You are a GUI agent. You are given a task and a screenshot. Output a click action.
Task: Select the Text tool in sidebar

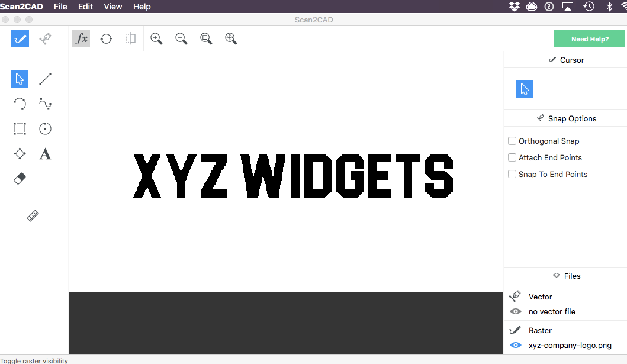click(45, 154)
